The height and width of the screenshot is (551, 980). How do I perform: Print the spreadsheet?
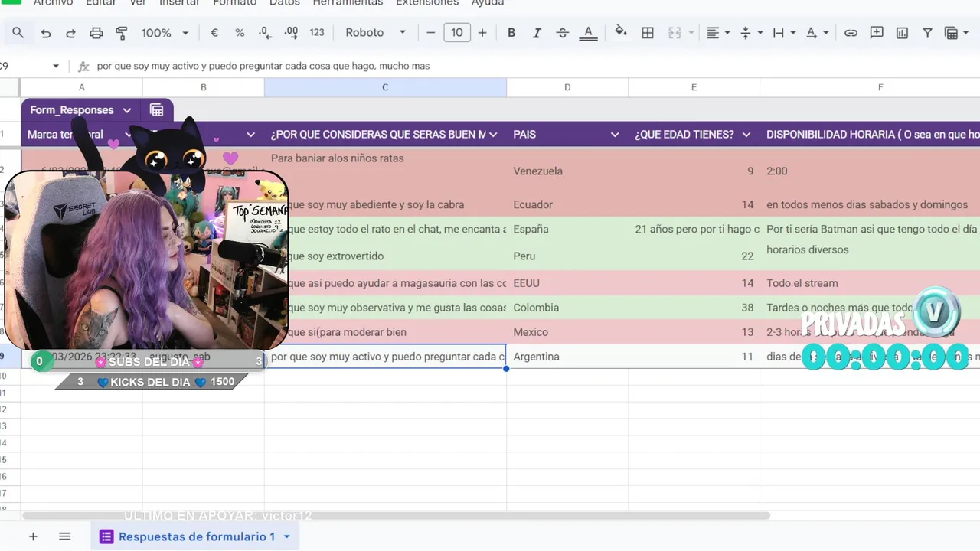click(x=96, y=33)
